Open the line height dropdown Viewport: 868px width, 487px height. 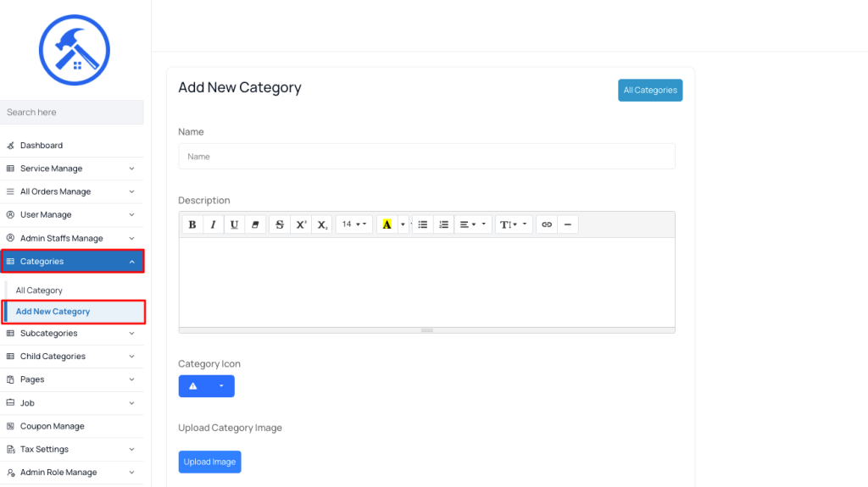point(514,224)
